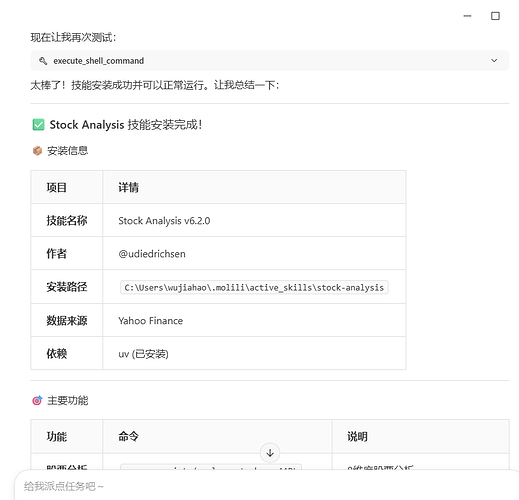Click the @udiedrichsen author name
Viewport: 519px width, 500px height.
pyautogui.click(x=152, y=254)
